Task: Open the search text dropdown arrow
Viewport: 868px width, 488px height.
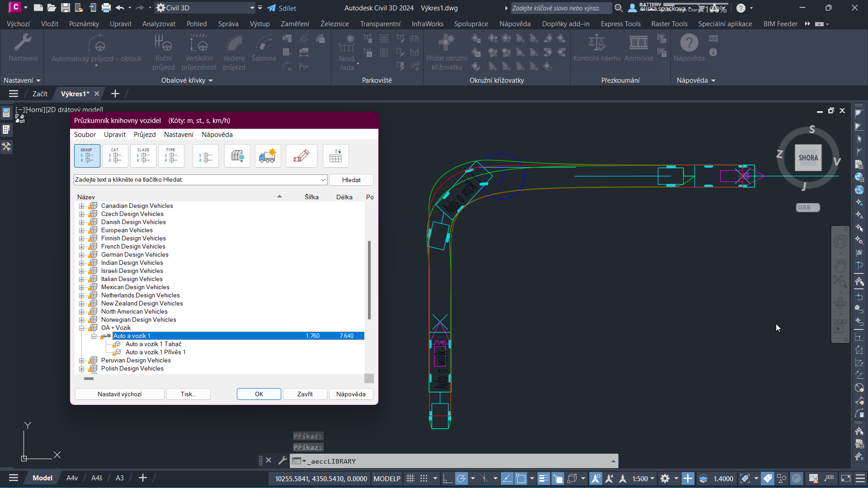Action: 323,180
